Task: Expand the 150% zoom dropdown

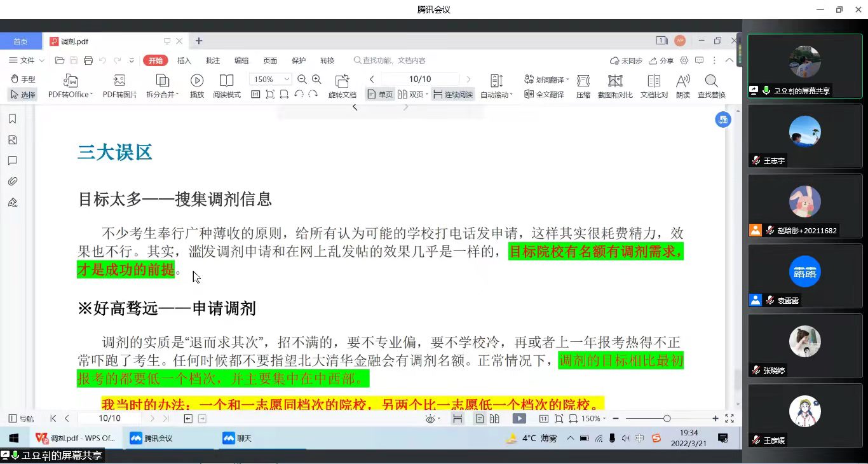Action: [287, 79]
